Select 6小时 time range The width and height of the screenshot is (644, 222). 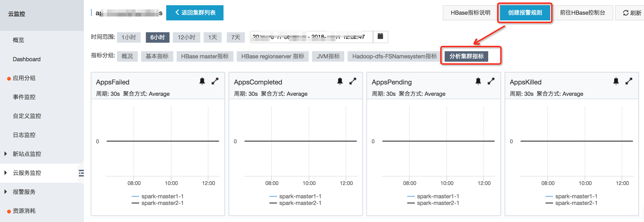(x=157, y=37)
